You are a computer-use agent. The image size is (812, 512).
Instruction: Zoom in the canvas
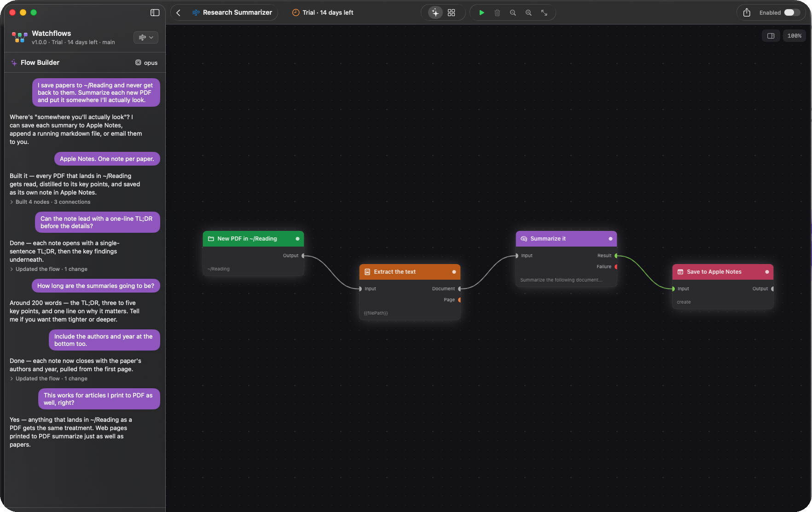coord(528,12)
